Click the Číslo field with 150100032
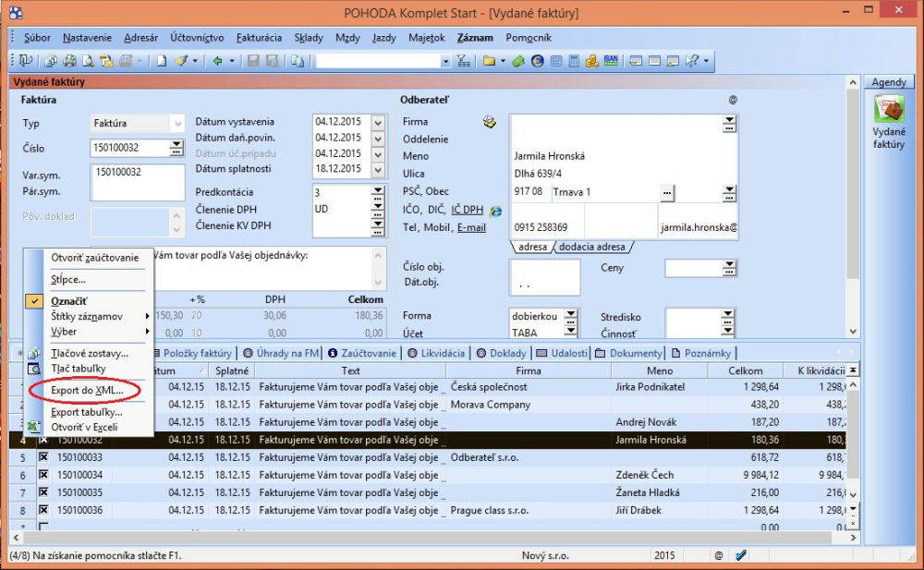Image resolution: width=924 pixels, height=570 pixels. (x=131, y=148)
